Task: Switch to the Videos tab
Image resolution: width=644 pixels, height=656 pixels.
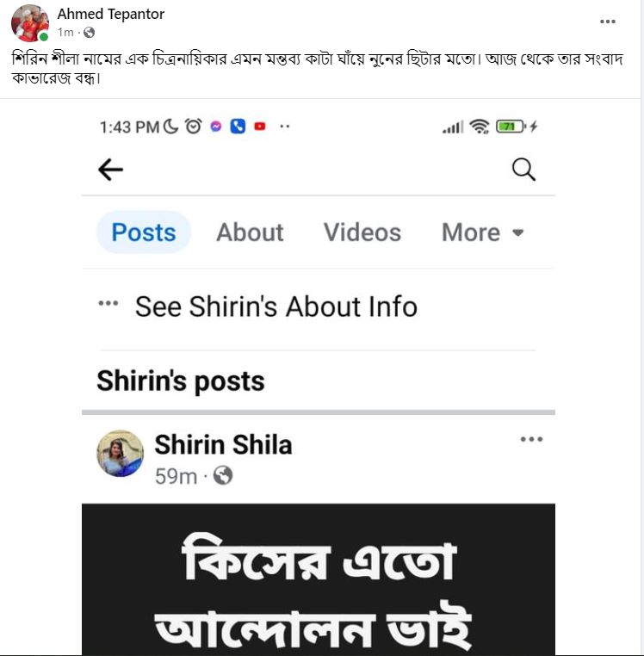Action: pos(362,232)
